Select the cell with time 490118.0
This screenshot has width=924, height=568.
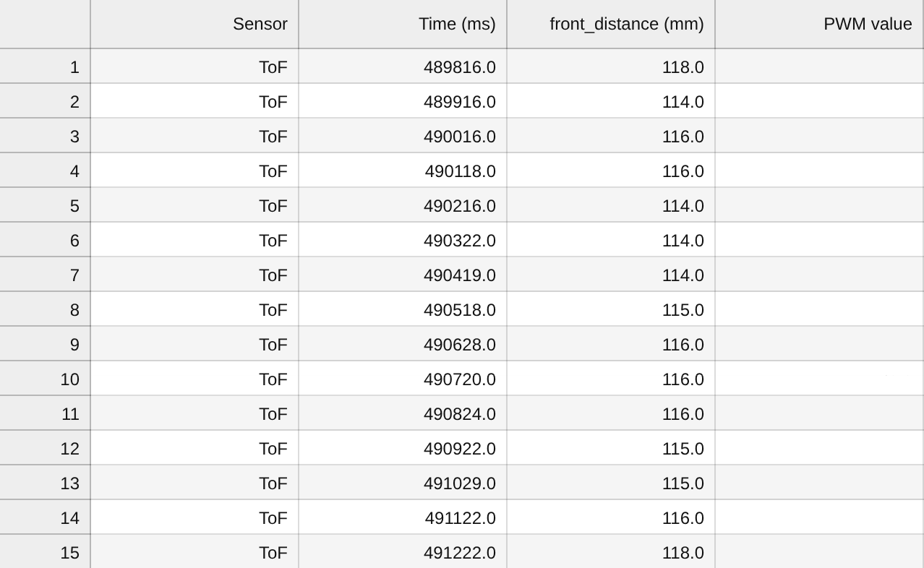[402, 171]
